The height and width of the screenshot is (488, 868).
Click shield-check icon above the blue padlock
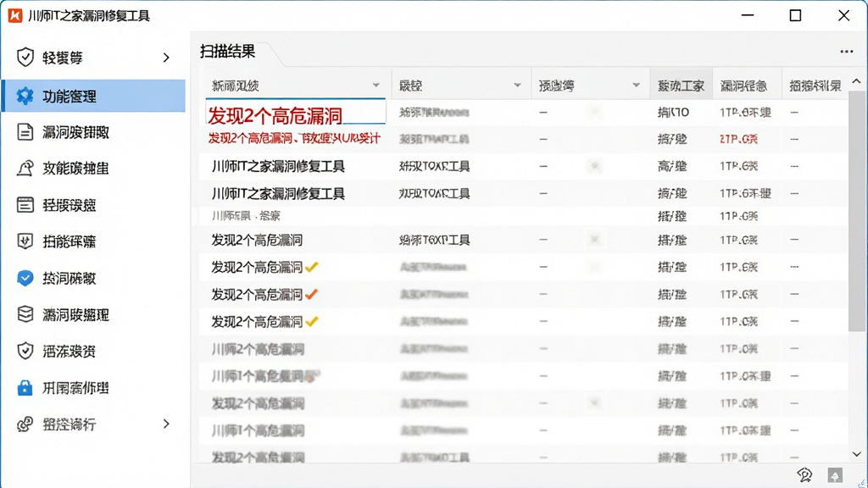click(25, 351)
